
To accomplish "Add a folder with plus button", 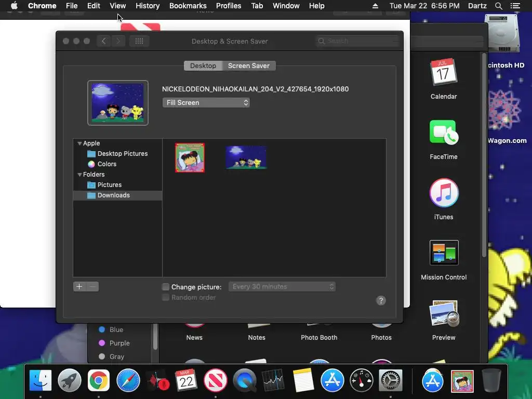I will pyautogui.click(x=79, y=286).
